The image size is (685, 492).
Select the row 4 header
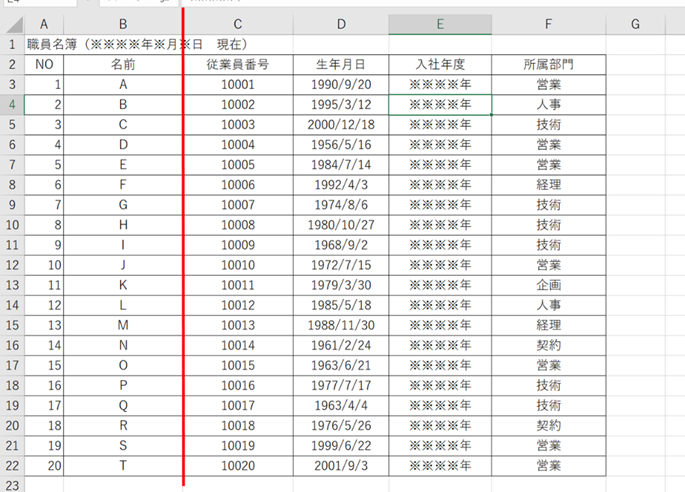pos(11,104)
